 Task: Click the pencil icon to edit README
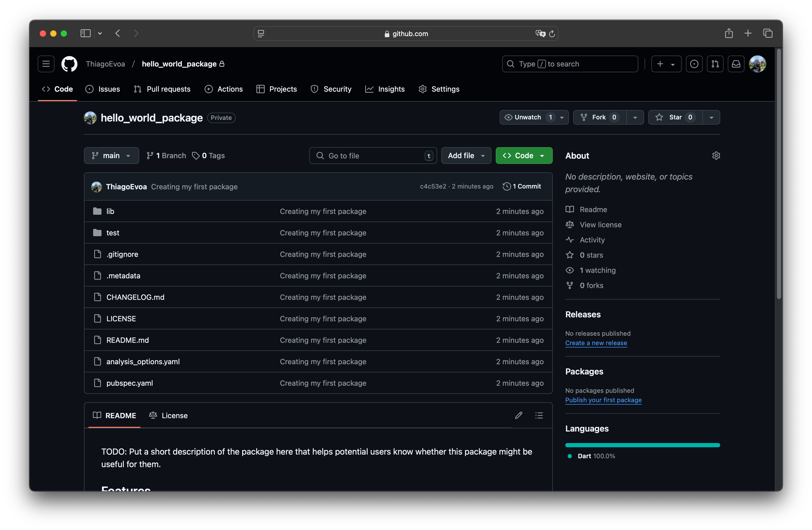click(x=518, y=415)
